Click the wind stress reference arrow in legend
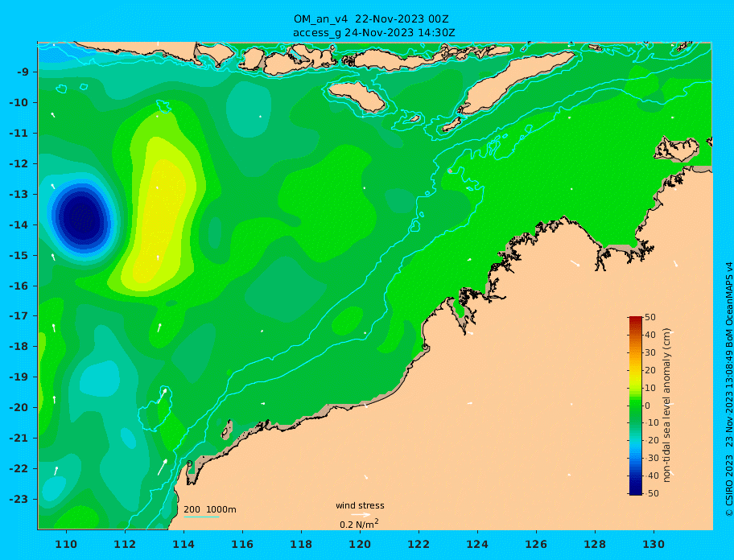The height and width of the screenshot is (560, 734). tap(361, 515)
